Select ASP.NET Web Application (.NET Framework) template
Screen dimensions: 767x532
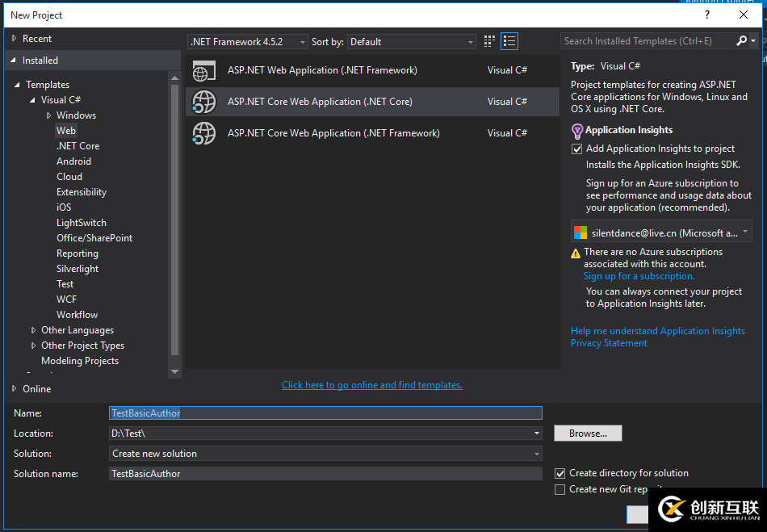(x=372, y=70)
